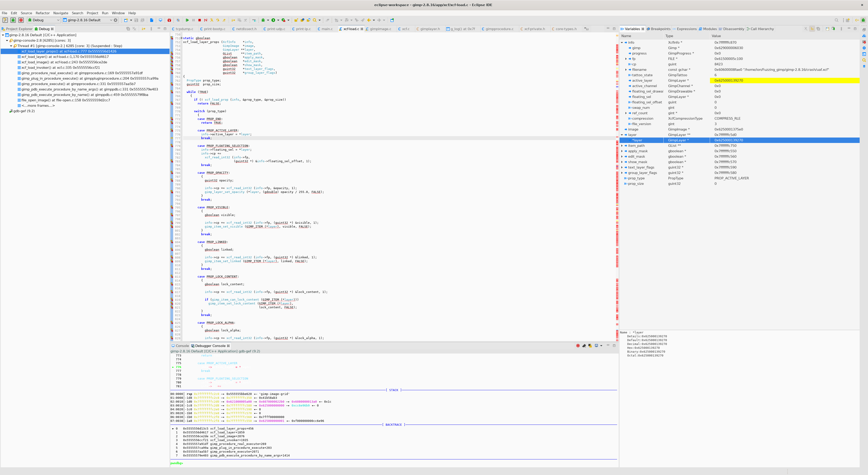868x475 pixels.
Task: Close the xcf-load.c editor tab
Action: 362,29
